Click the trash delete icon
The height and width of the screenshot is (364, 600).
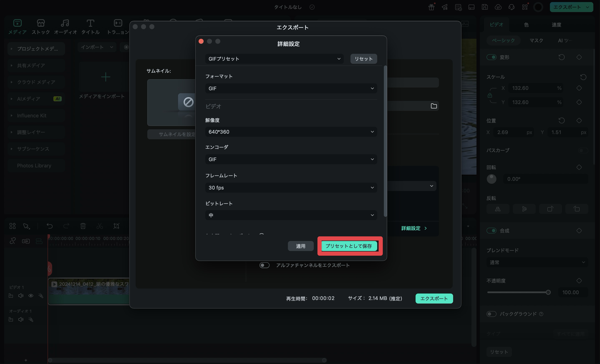[x=83, y=226]
